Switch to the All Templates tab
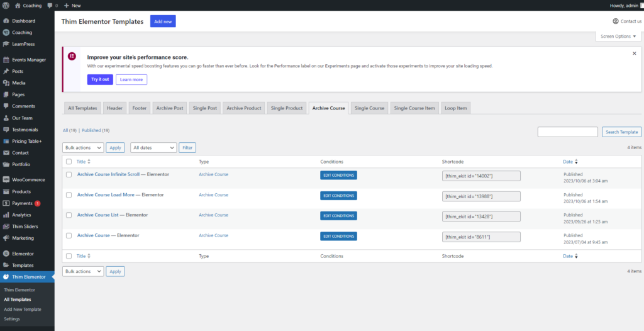The width and height of the screenshot is (644, 331). click(82, 108)
